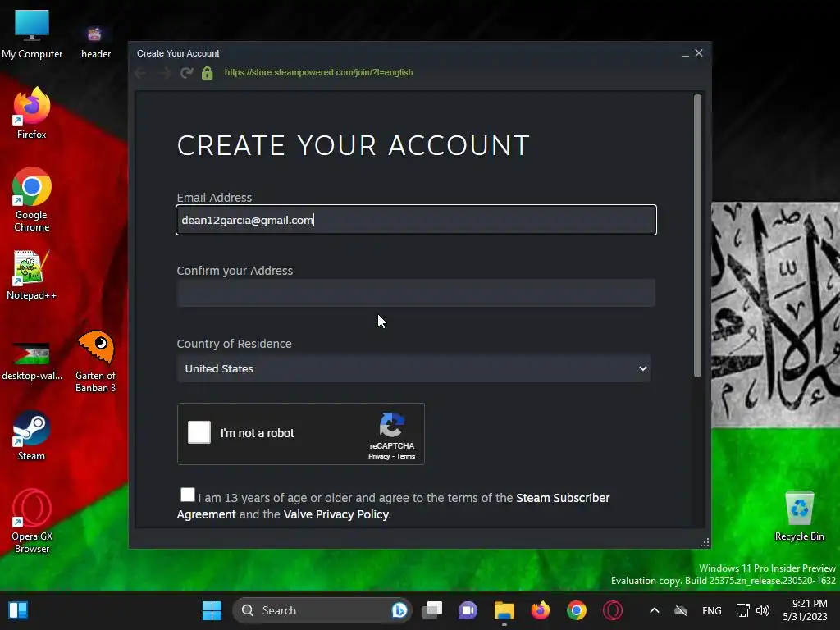Viewport: 840px width, 630px height.
Task: Open widgets panel at taskbar left
Action: point(18,610)
